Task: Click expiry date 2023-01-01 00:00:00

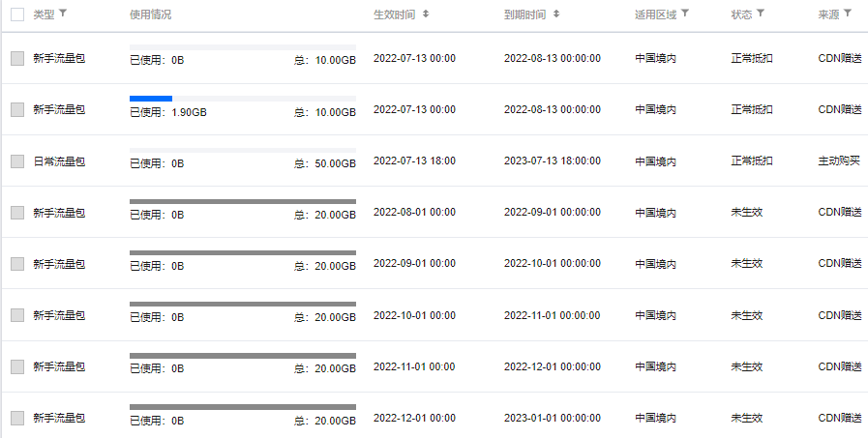Action: click(x=553, y=419)
